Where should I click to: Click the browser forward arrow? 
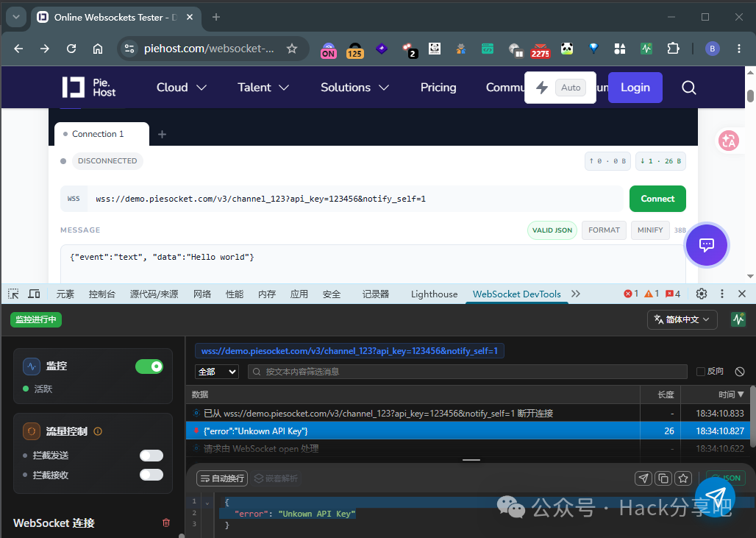(x=45, y=49)
